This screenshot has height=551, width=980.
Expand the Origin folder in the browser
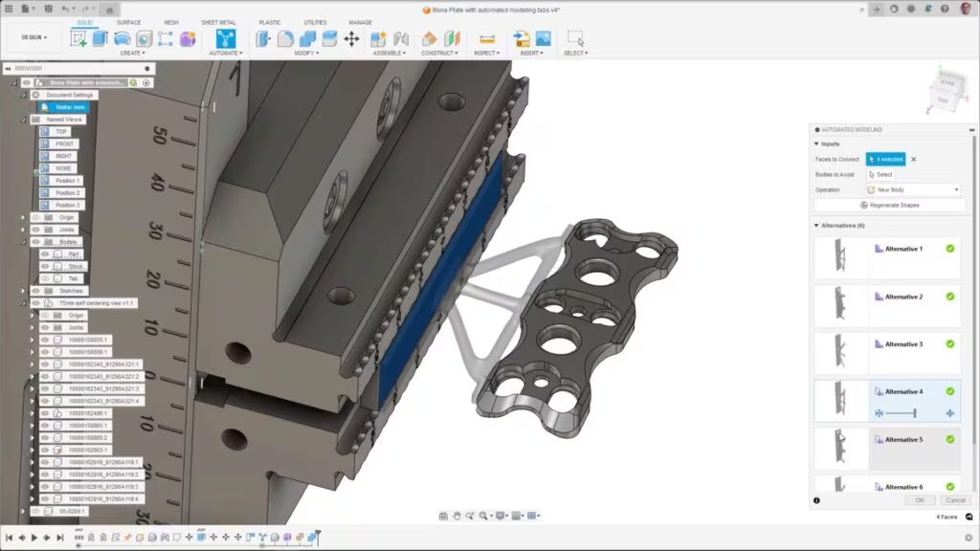click(x=23, y=216)
